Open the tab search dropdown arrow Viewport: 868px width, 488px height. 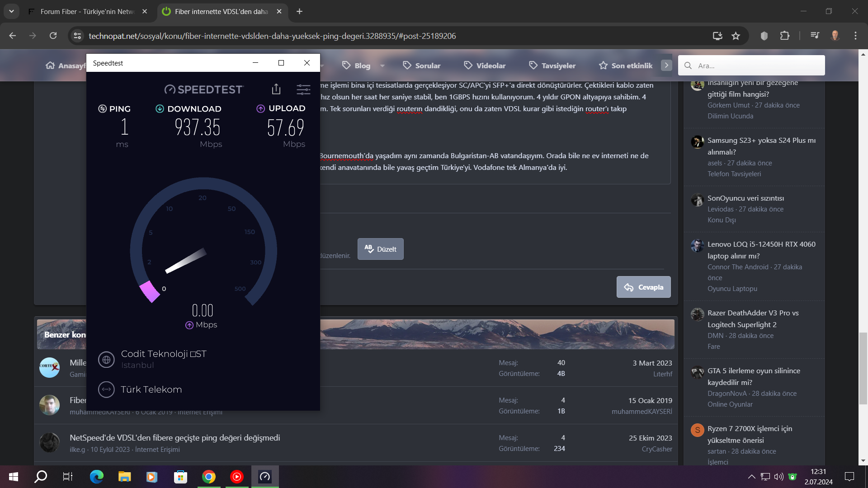(11, 11)
